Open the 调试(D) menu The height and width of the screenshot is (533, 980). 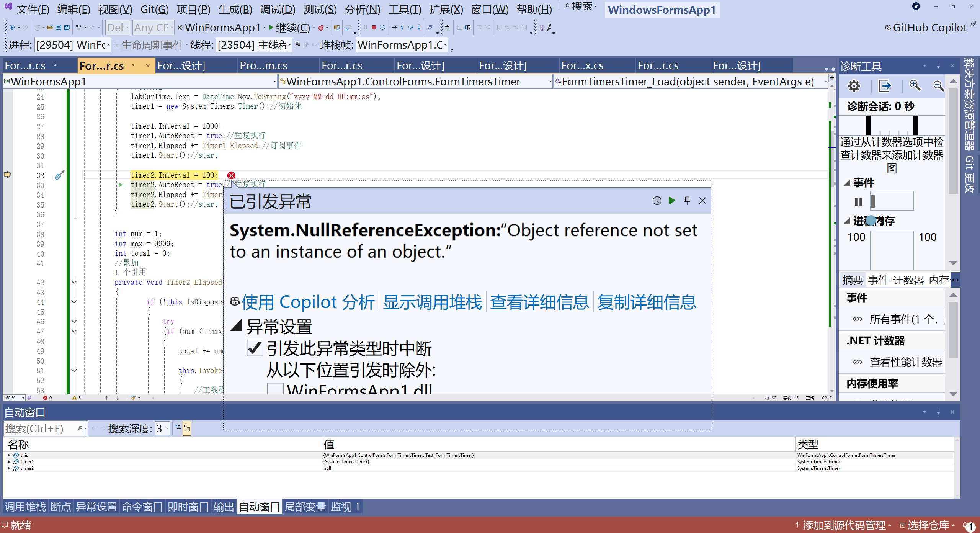click(x=278, y=9)
